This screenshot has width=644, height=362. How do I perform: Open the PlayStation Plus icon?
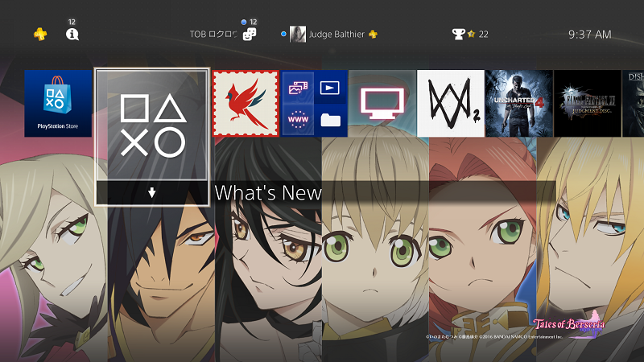[39, 34]
